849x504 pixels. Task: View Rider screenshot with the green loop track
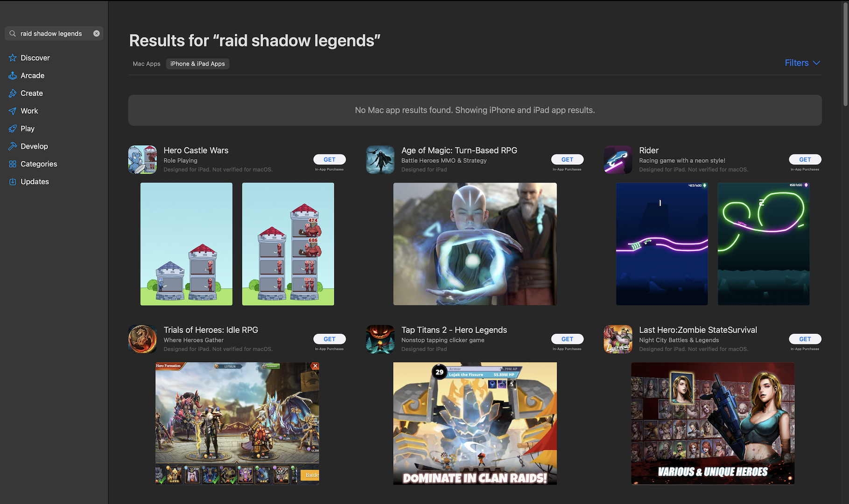pos(764,244)
